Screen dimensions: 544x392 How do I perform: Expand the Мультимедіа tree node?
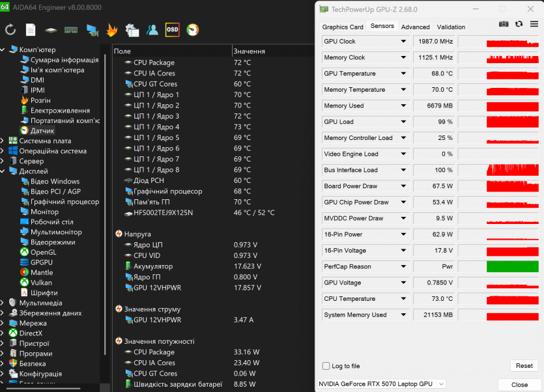click(x=3, y=303)
